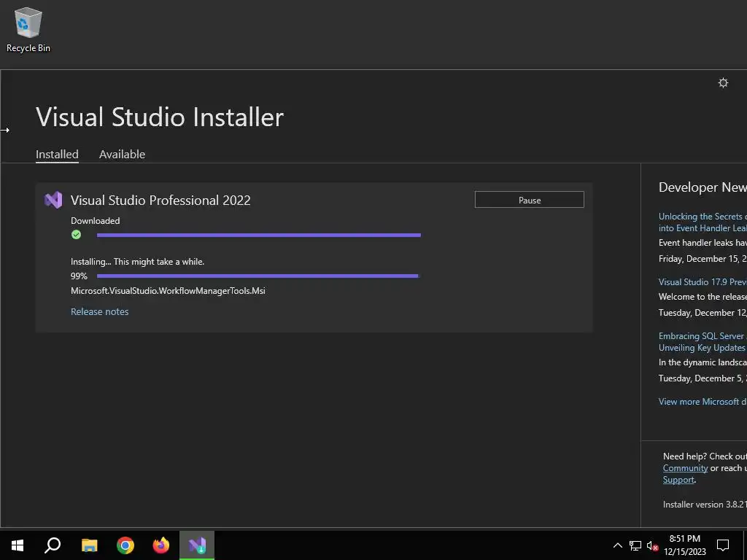Switch to the Available tab
The width and height of the screenshot is (747, 560).
tap(122, 155)
